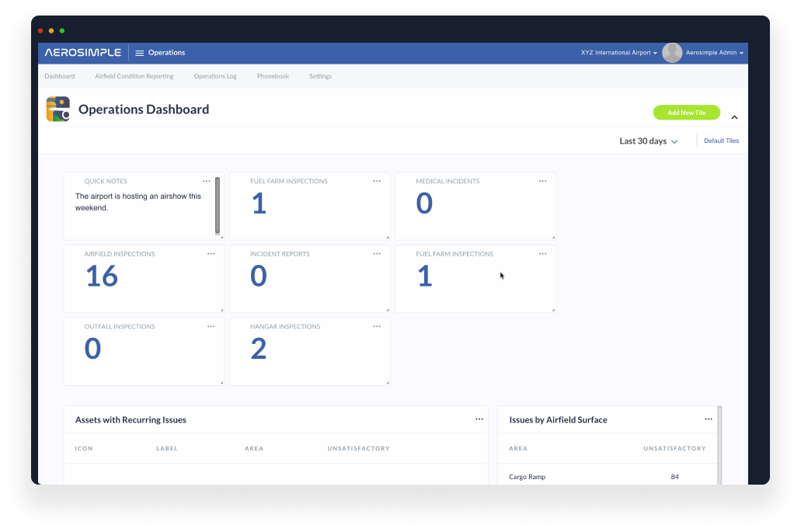The width and height of the screenshot is (801, 532).
Task: Open Incident Reports tile options menu
Action: [377, 253]
